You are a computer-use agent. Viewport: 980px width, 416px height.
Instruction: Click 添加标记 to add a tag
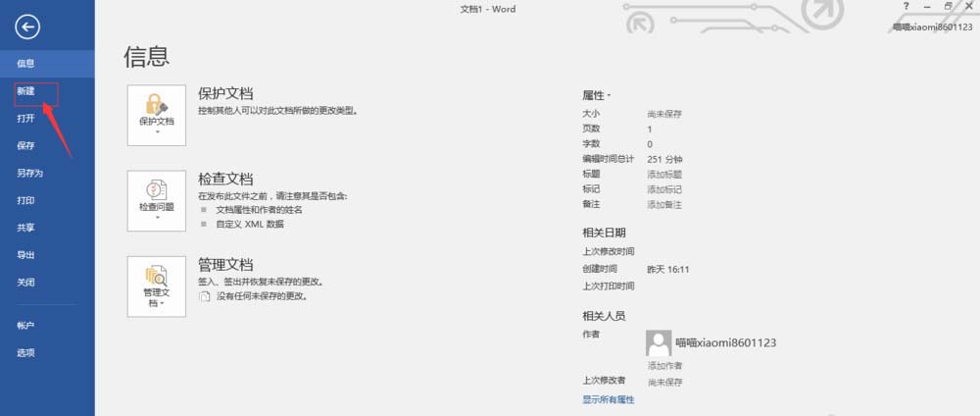tap(664, 189)
